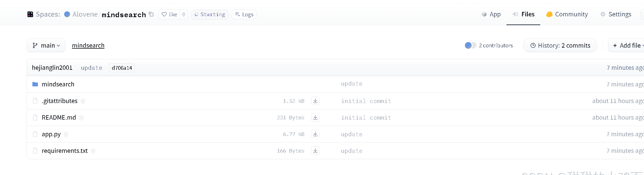Image resolution: width=644 pixels, height=175 pixels.
Task: Click the Hugging Face Spaces logo icon
Action: [30, 14]
